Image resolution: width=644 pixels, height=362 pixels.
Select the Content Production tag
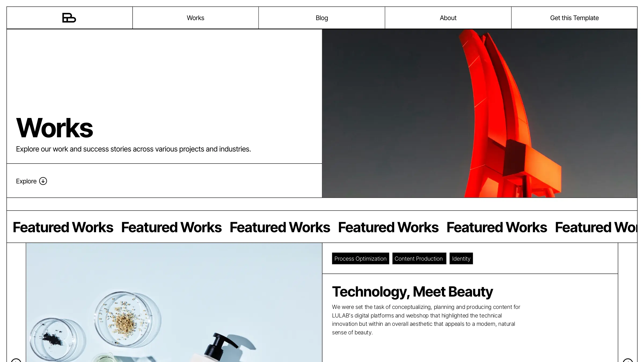pos(419,258)
